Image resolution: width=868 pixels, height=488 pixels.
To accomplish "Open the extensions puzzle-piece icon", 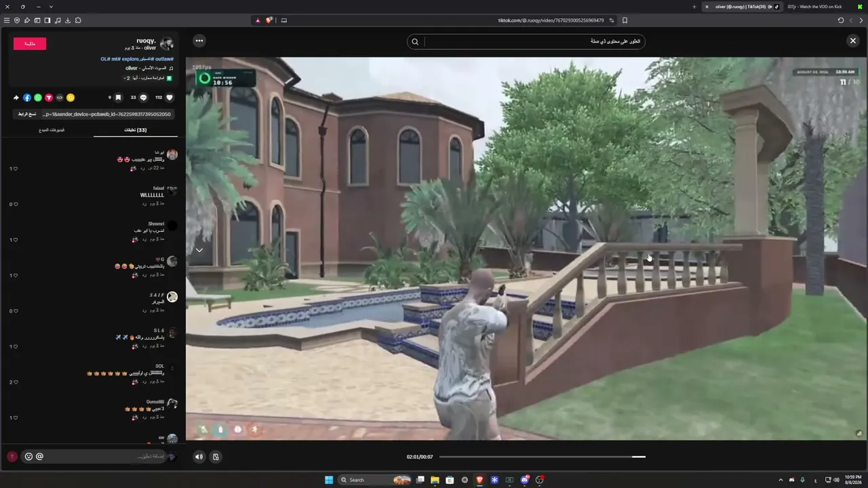I will click(x=78, y=20).
